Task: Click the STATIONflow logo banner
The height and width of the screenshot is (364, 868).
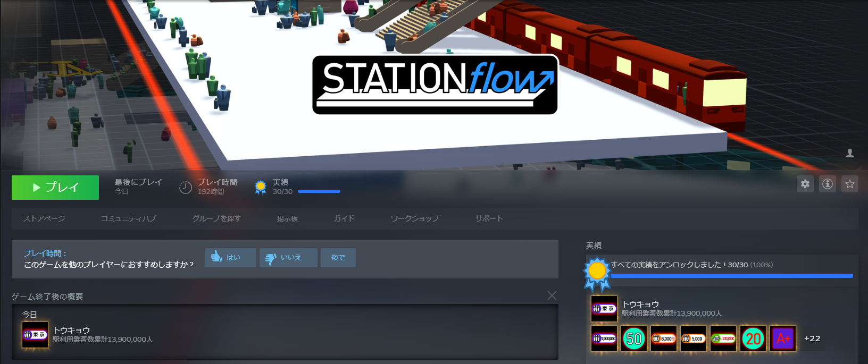Action: (x=435, y=84)
